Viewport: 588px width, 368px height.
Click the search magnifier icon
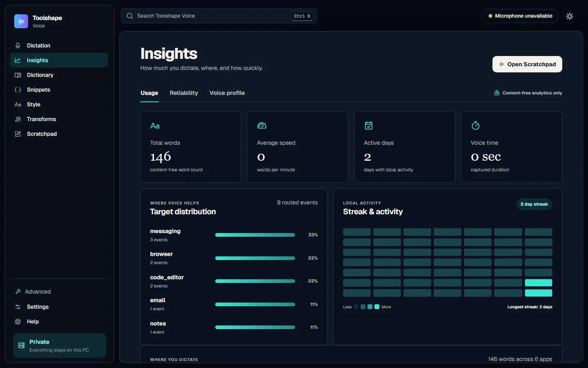click(x=130, y=16)
